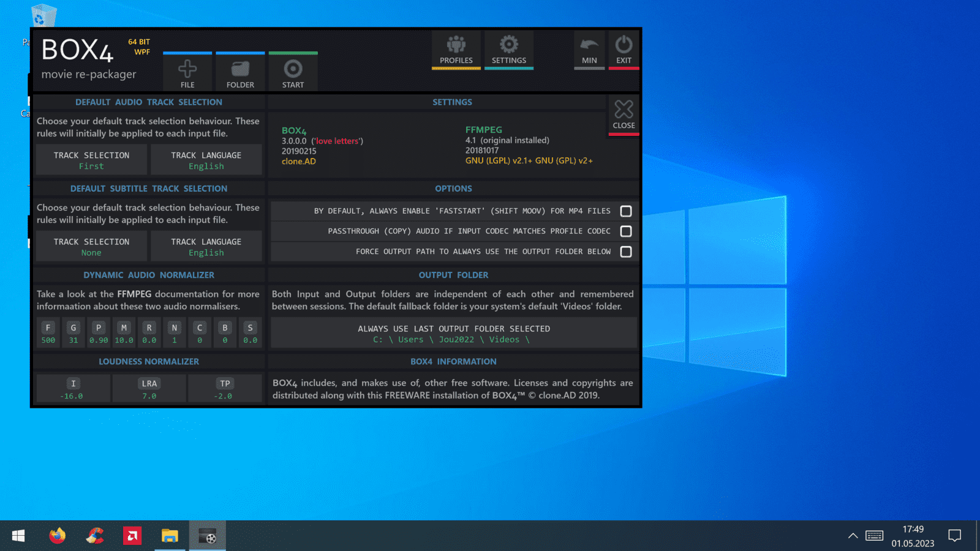Change audio TRACK SELECTION First
This screenshot has height=551, width=980.
point(91,160)
